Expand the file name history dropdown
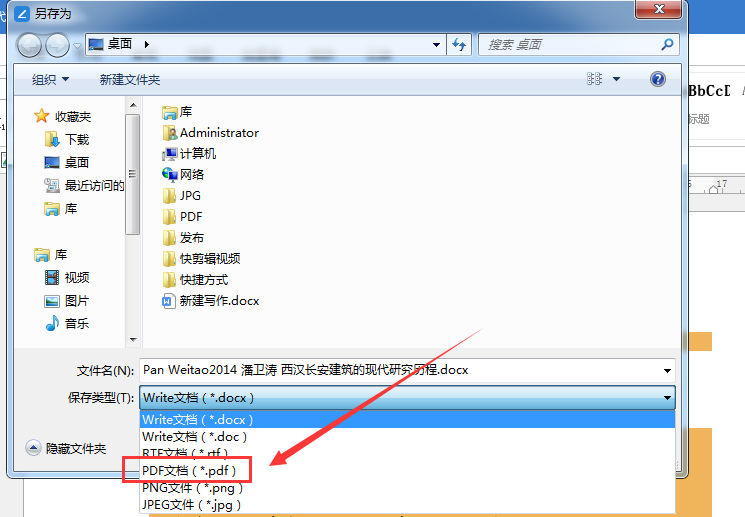This screenshot has height=517, width=745. [667, 371]
